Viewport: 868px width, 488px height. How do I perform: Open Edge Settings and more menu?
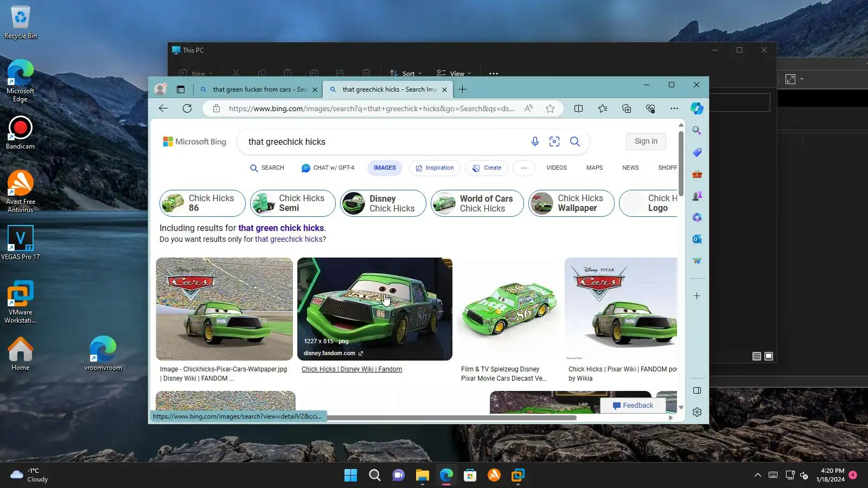point(674,108)
